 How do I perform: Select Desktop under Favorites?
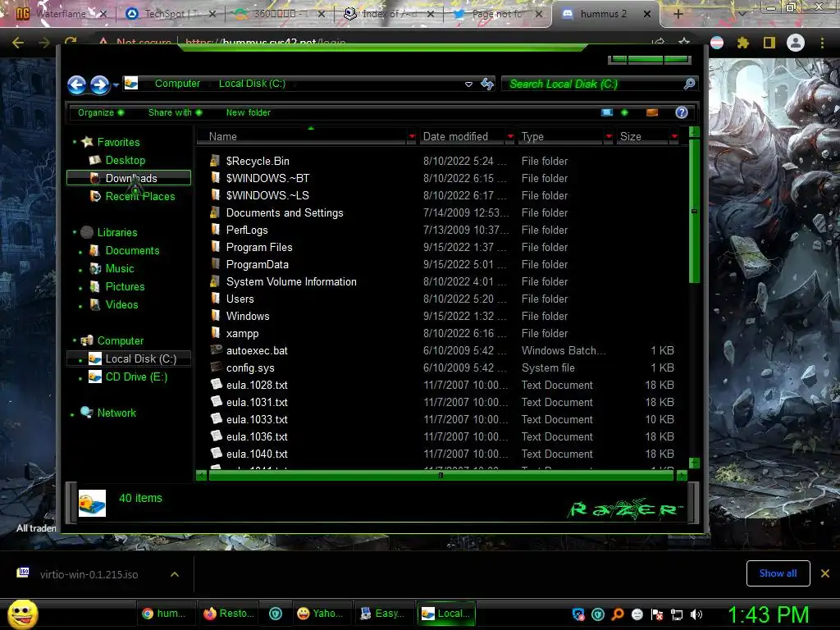tap(126, 160)
